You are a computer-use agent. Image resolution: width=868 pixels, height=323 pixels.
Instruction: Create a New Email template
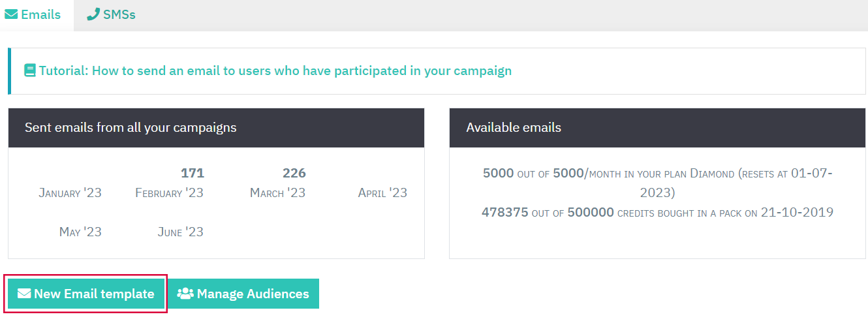tap(86, 294)
